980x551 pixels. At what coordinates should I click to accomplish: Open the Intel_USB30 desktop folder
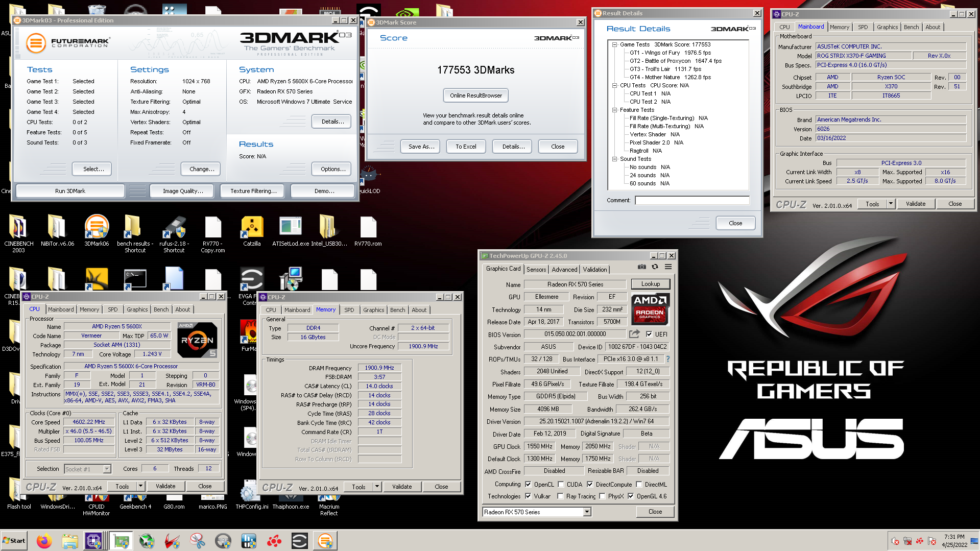pyautogui.click(x=329, y=230)
